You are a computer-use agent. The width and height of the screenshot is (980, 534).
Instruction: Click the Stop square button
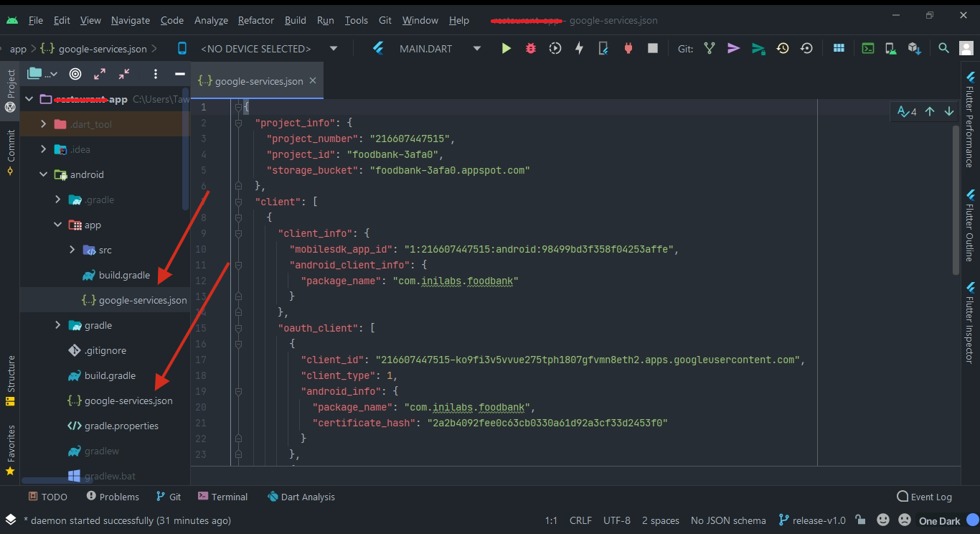point(653,48)
